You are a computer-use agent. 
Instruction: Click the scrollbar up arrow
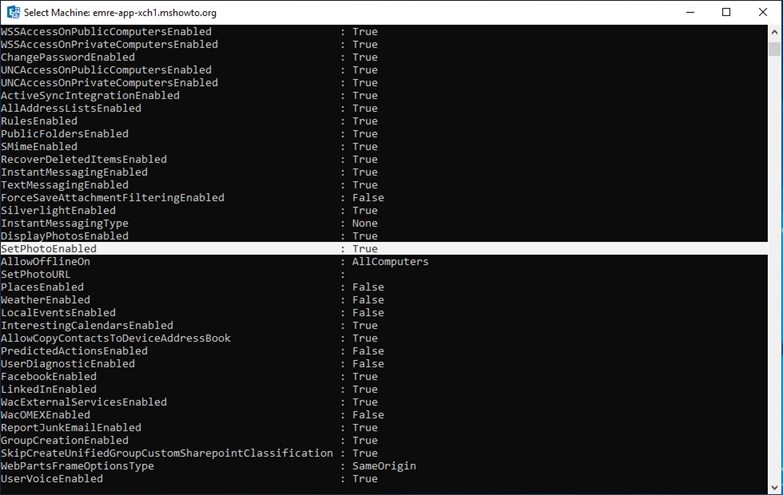[775, 32]
